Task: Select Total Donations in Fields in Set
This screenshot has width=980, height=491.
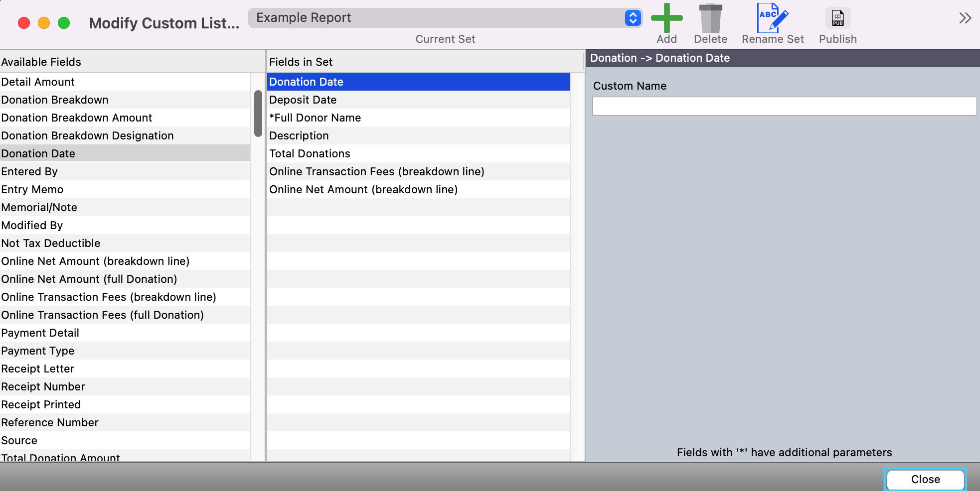Action: coord(310,154)
